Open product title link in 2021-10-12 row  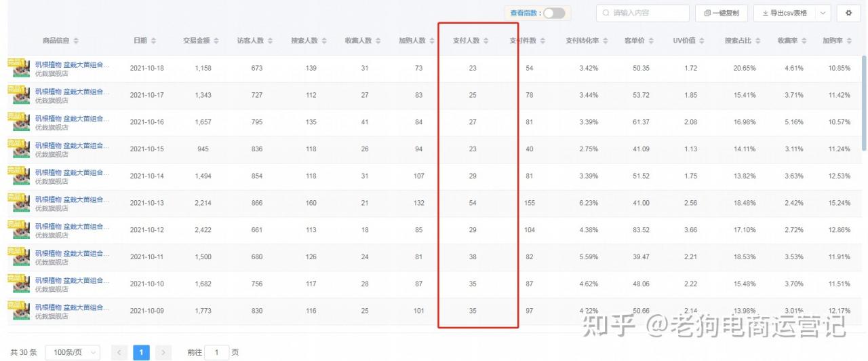[x=72, y=227]
